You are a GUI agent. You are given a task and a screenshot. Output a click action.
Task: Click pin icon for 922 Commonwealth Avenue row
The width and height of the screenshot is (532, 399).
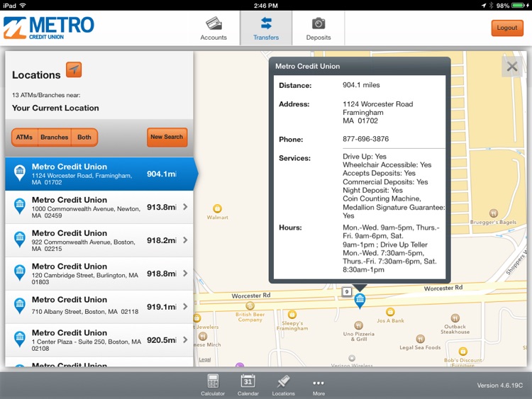click(20, 240)
